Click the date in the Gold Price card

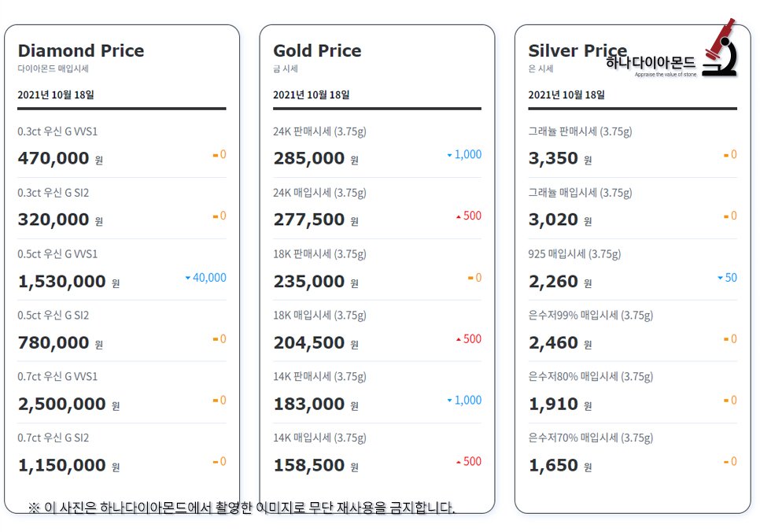312,95
